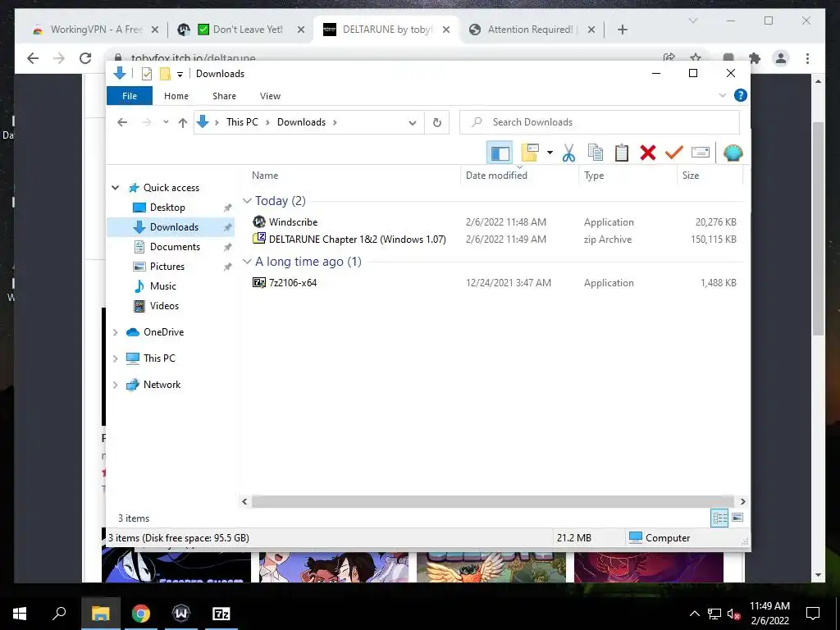Delete item with the red X icon

(648, 153)
